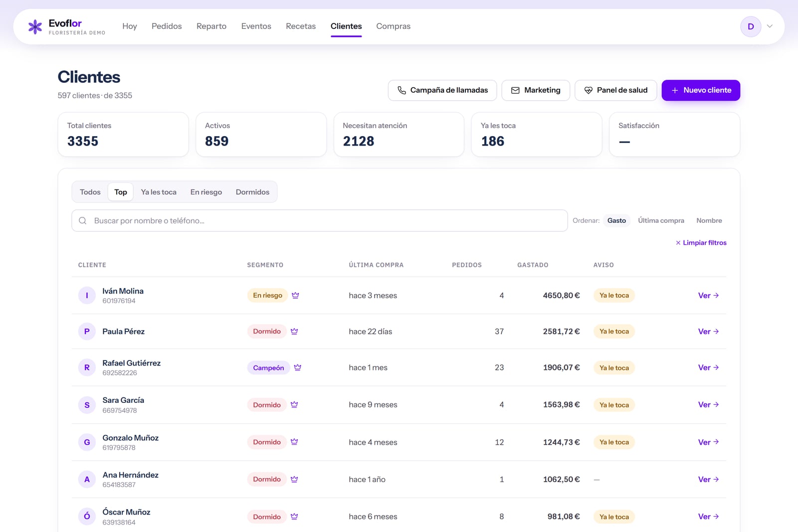Click crown icon in Iván Molina row
This screenshot has width=798, height=532.
pyautogui.click(x=295, y=295)
